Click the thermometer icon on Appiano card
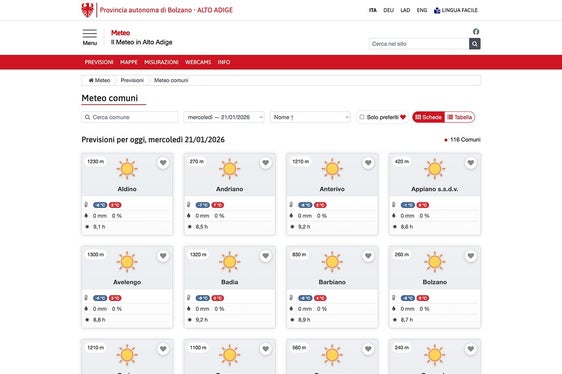Screen dimensions: 562x374 (x=394, y=204)
